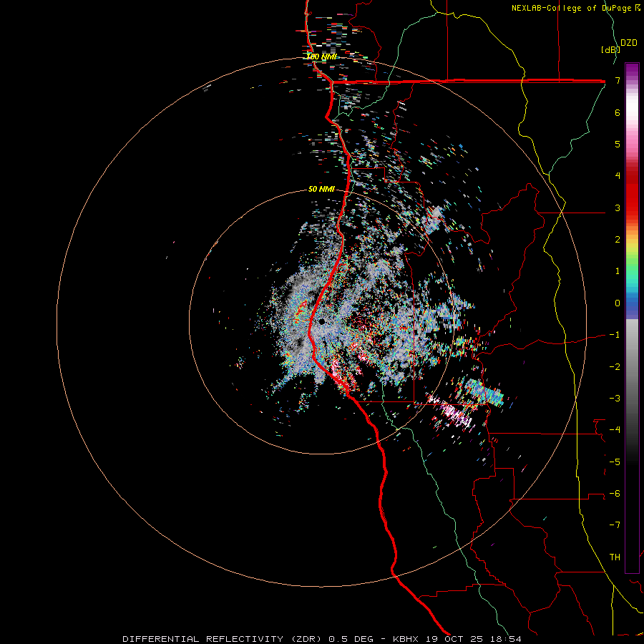Select the -1 value on the color scale
Viewport: 644px width, 644px height.
[615, 335]
